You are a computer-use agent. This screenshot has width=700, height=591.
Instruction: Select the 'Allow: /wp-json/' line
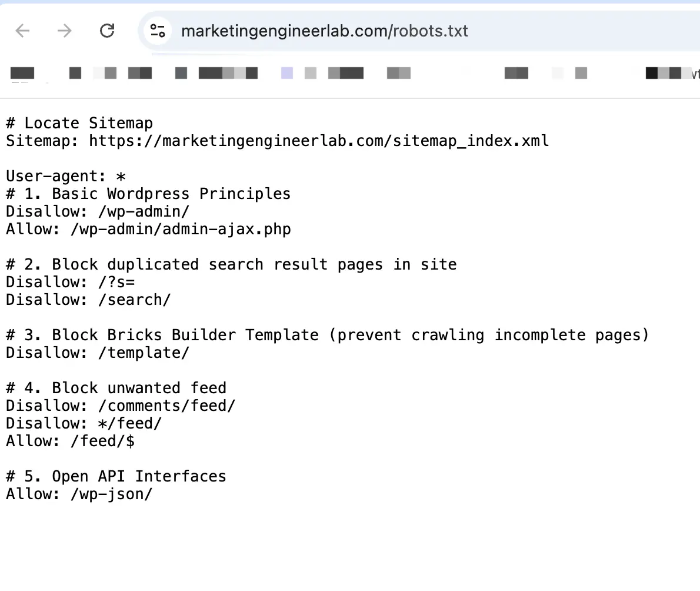click(x=78, y=494)
